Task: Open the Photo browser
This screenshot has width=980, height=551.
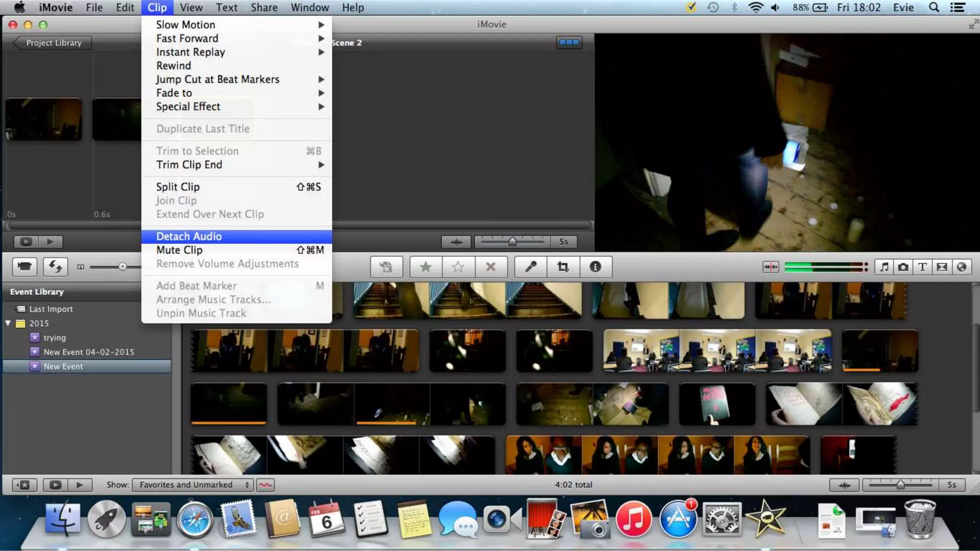Action: point(903,267)
